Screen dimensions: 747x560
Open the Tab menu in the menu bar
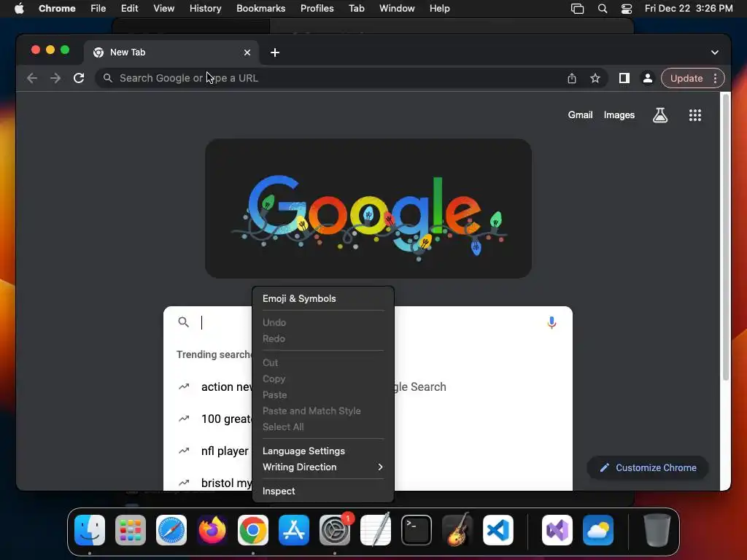(x=356, y=9)
